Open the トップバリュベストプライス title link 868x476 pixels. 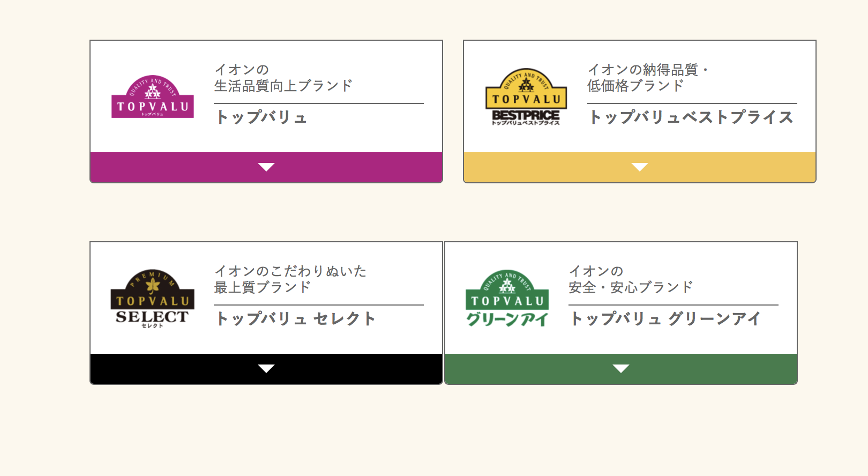[x=691, y=117]
